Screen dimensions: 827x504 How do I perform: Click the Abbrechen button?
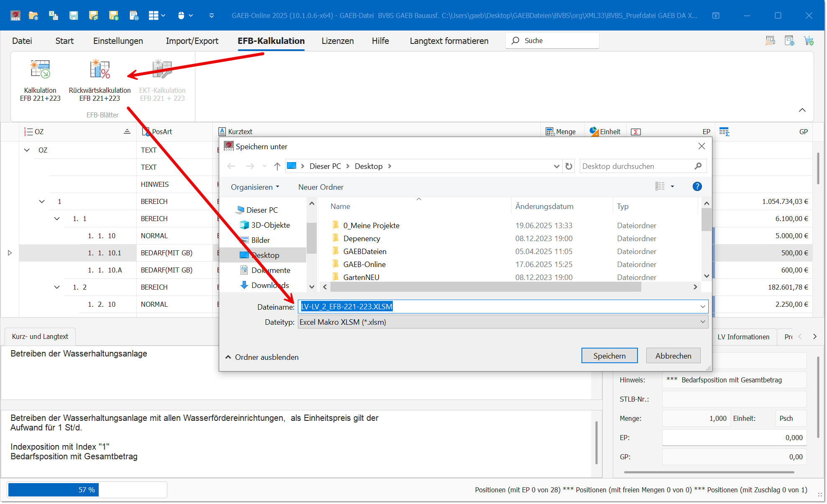673,356
